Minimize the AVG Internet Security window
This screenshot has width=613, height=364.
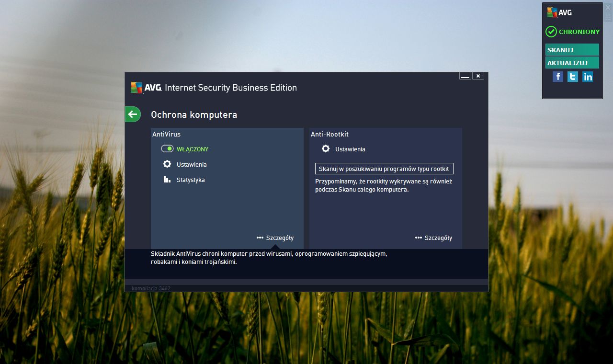click(x=465, y=76)
